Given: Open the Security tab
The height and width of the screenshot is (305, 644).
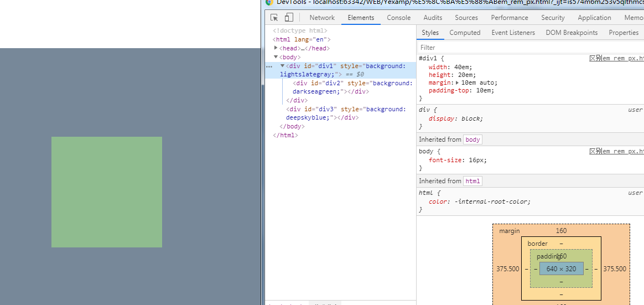Looking at the screenshot, I should click(553, 18).
